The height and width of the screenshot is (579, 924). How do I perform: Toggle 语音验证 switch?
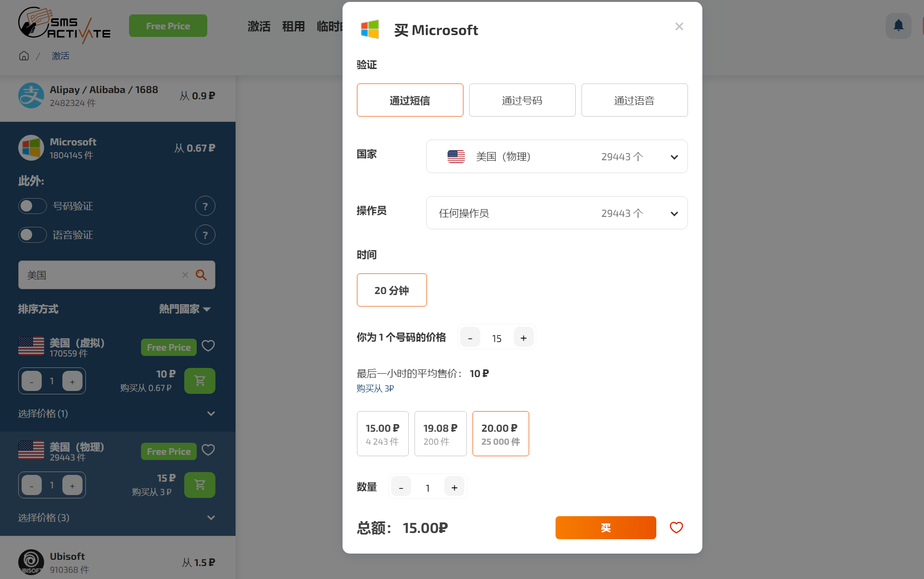click(33, 235)
